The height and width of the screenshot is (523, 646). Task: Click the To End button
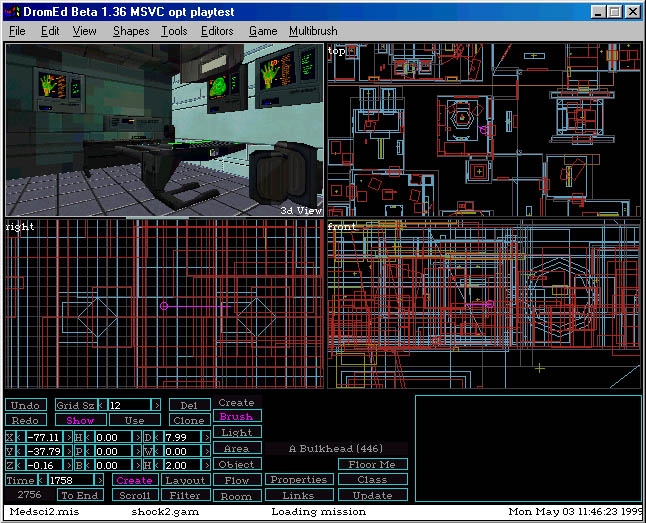tap(80, 495)
